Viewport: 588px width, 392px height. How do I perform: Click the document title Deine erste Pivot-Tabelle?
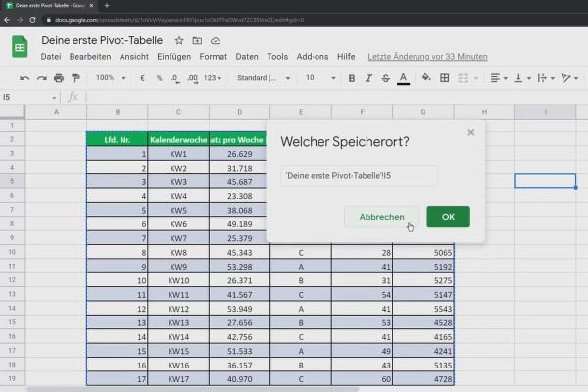[102, 40]
